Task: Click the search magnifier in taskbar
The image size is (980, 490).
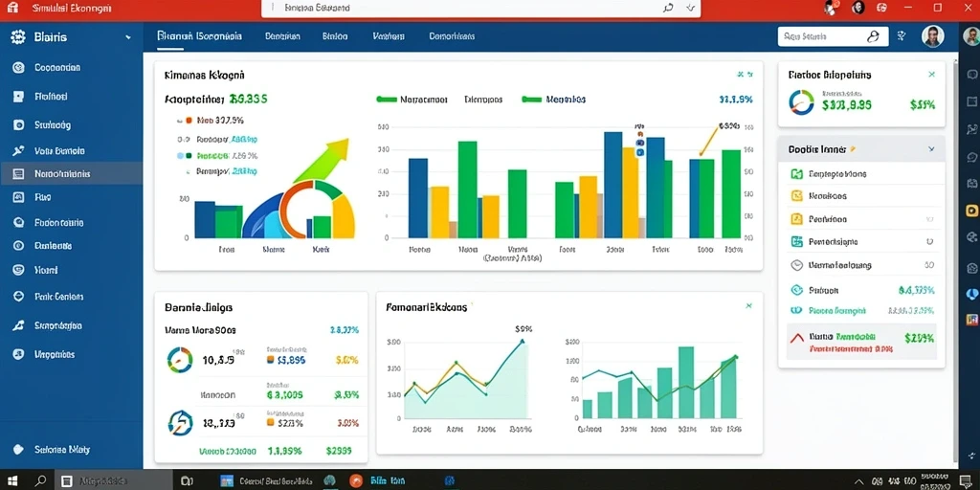Action: pyautogui.click(x=40, y=480)
